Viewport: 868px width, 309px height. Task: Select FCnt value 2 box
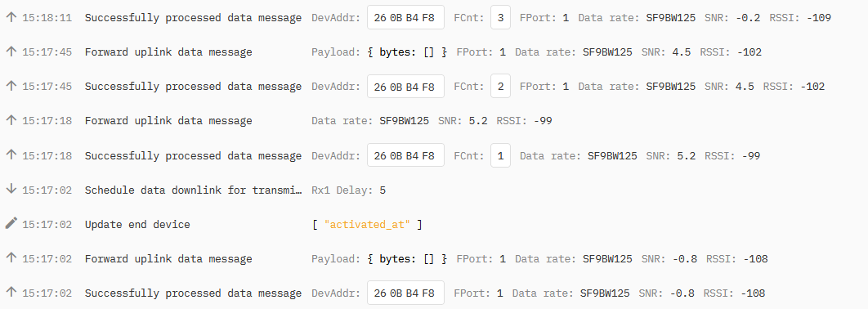click(x=500, y=87)
